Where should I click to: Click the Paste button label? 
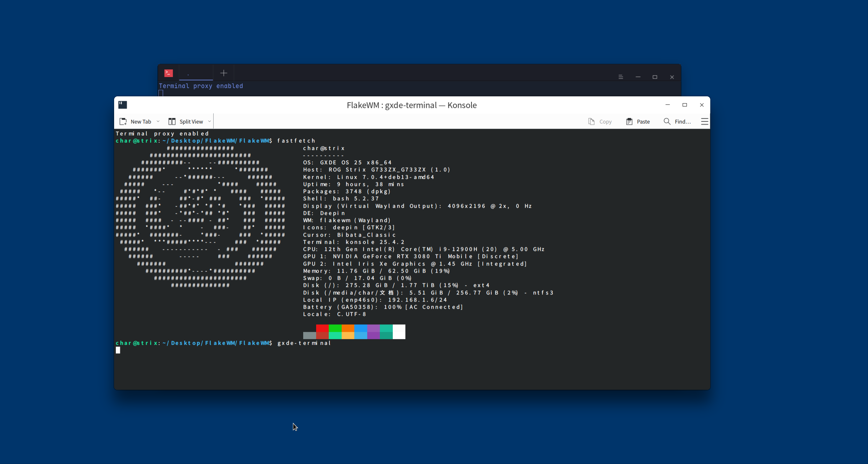coord(643,122)
